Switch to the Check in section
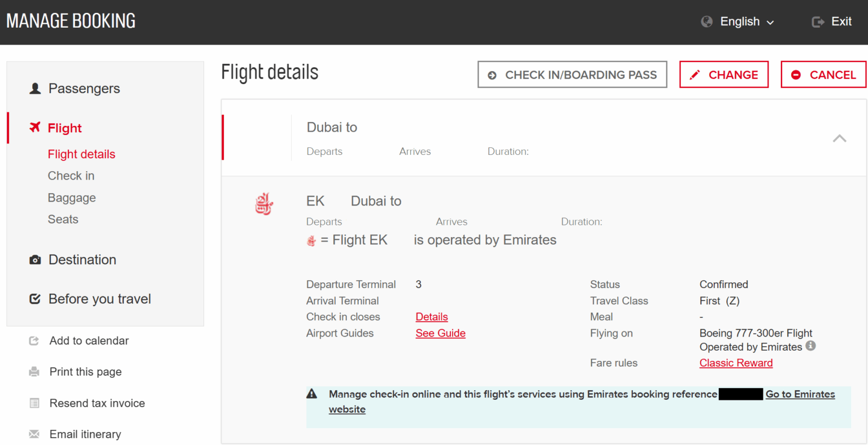868x445 pixels. tap(71, 176)
